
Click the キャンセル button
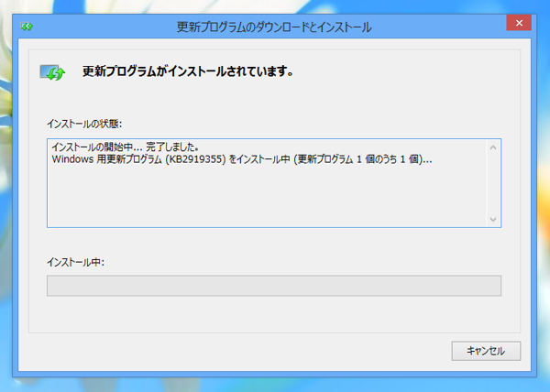486,351
